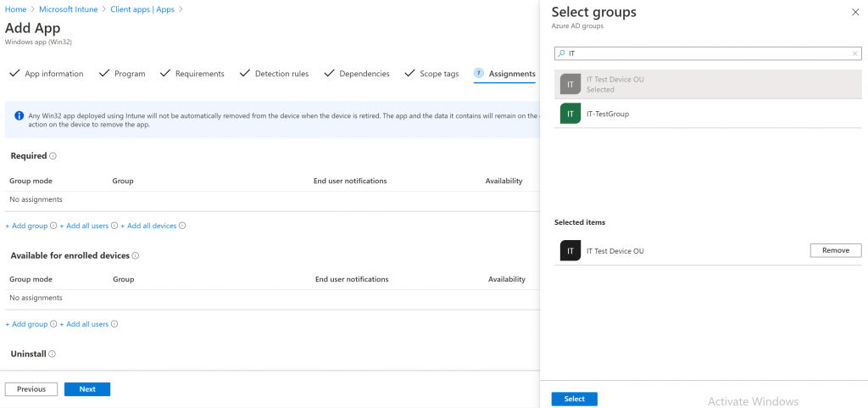Add all users under Available for enrolled devices
This screenshot has width=868, height=408.
[84, 324]
